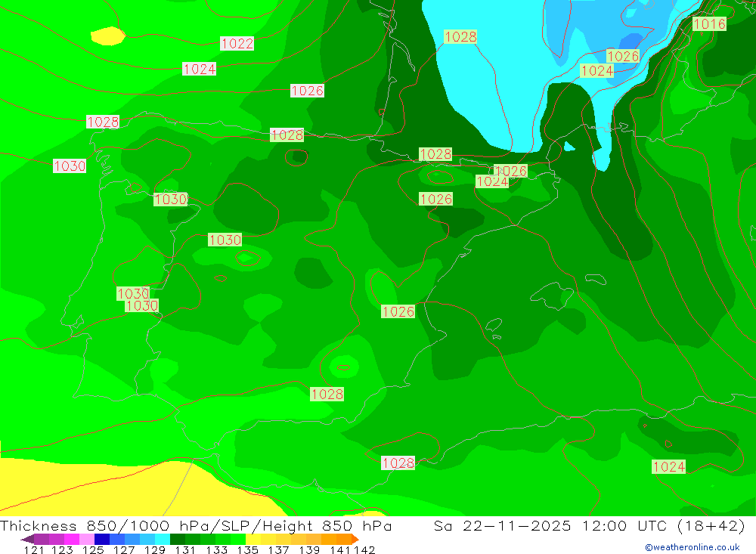
Task: Click the final legend value 142
Action: 364,549
